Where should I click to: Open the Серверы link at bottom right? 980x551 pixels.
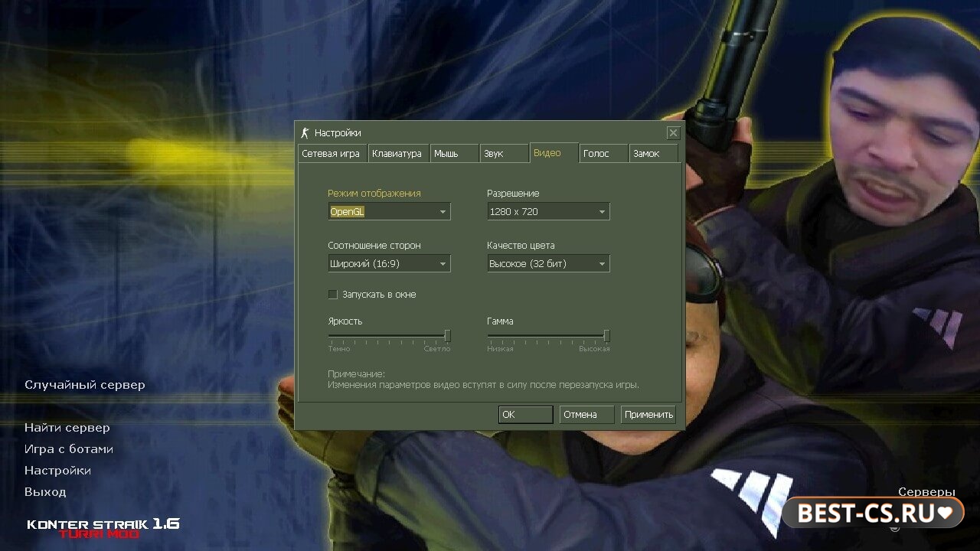pos(926,492)
